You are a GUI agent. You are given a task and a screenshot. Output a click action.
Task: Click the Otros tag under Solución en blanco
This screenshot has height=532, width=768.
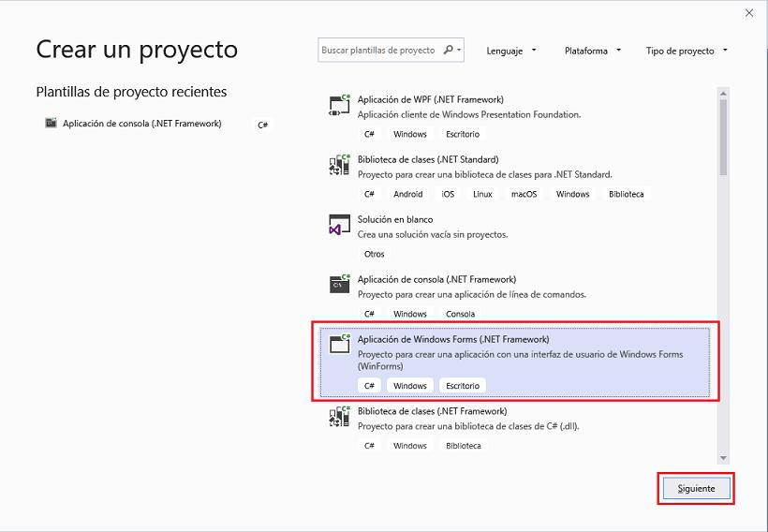click(x=375, y=254)
